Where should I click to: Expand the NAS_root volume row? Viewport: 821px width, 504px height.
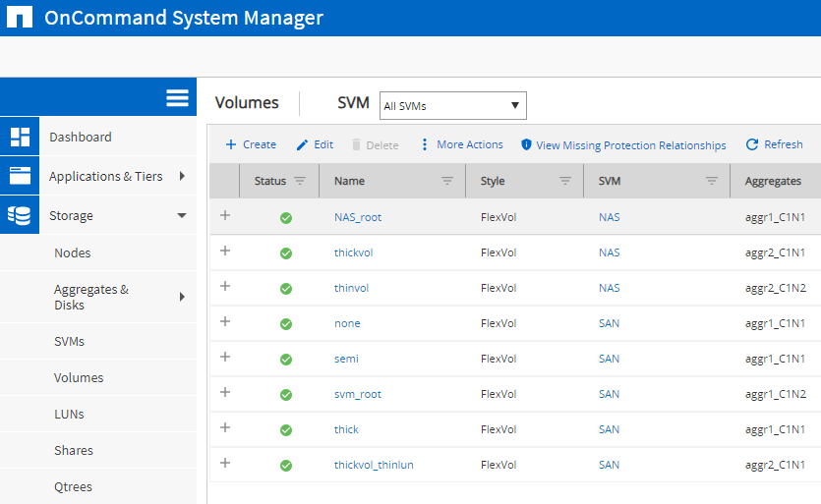point(225,216)
